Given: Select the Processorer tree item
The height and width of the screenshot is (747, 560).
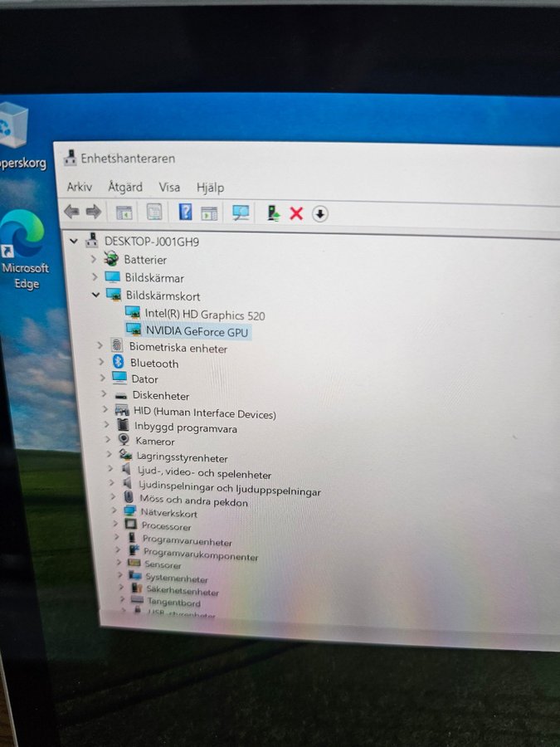Looking at the screenshot, I should pyautogui.click(x=166, y=526).
